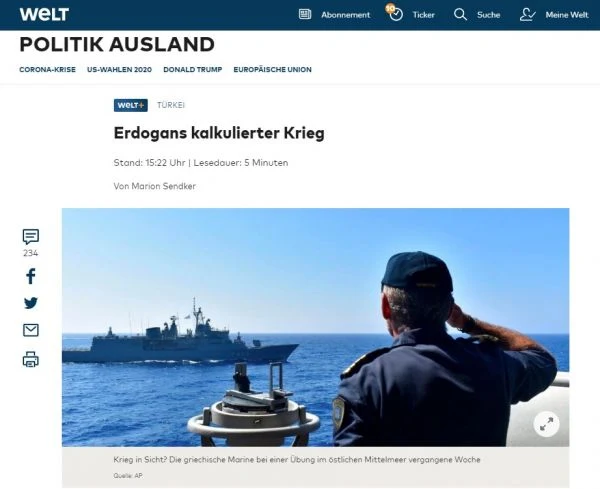
Task: Print the article with printer icon
Action: (31, 359)
